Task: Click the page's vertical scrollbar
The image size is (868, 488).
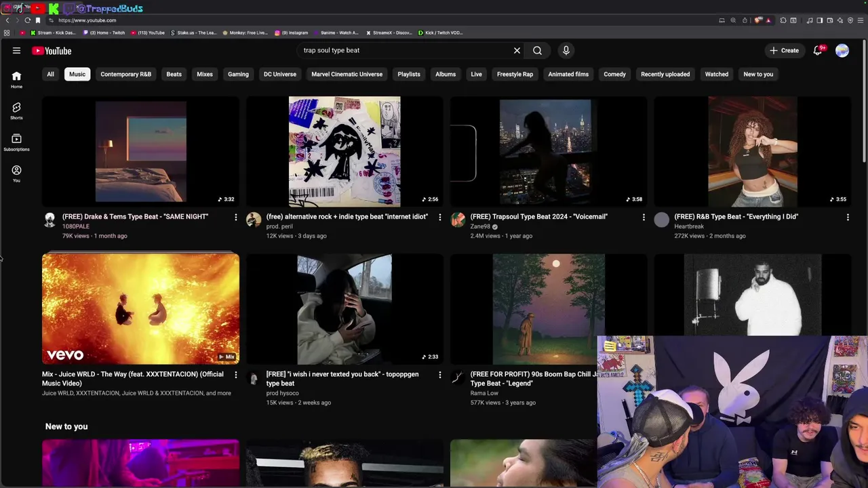Action: [x=864, y=102]
